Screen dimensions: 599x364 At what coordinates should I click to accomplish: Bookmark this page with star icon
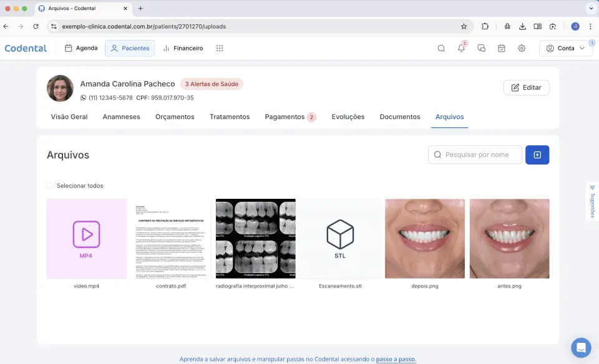click(464, 26)
